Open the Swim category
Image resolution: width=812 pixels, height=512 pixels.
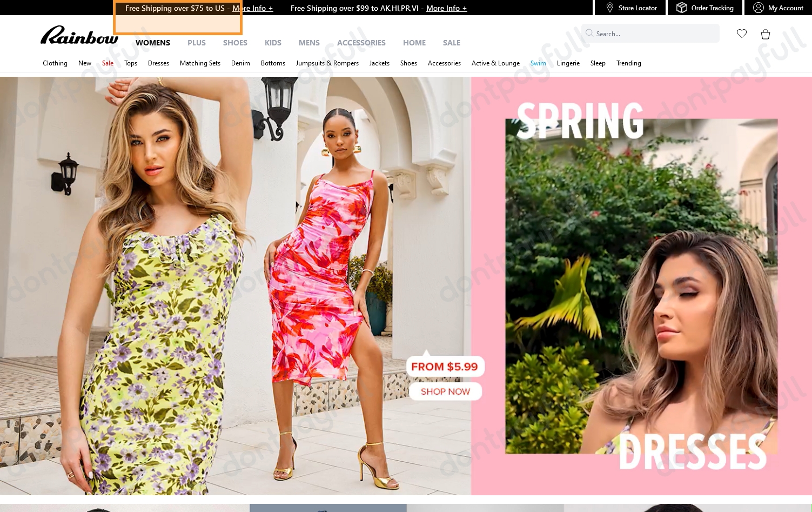tap(538, 63)
